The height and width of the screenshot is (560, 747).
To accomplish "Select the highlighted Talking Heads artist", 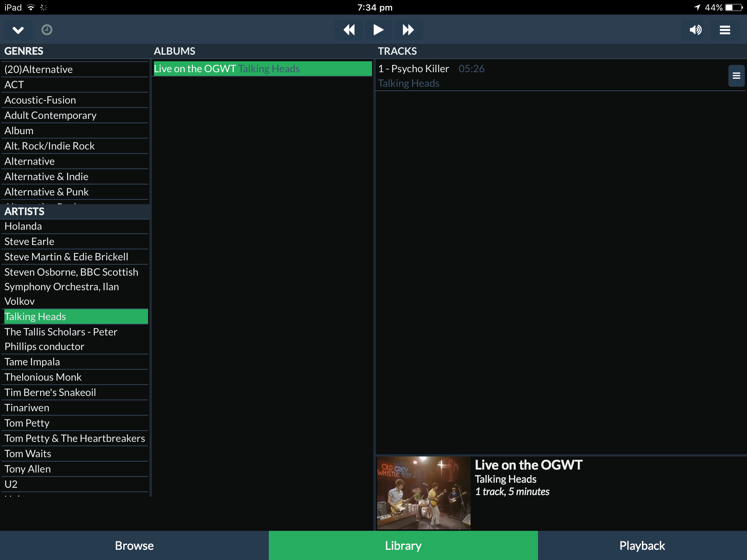I will [x=76, y=316].
